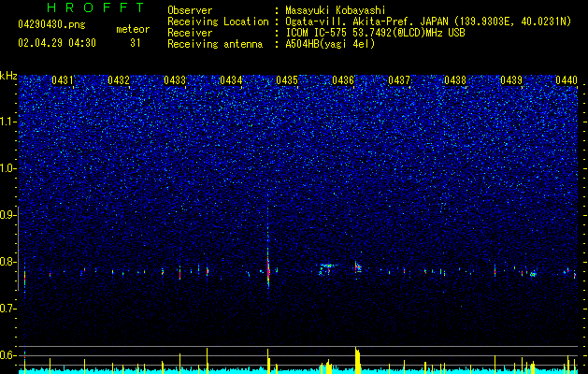Click the kHz axis unit label
The height and width of the screenshot is (374, 588).
tap(8, 76)
